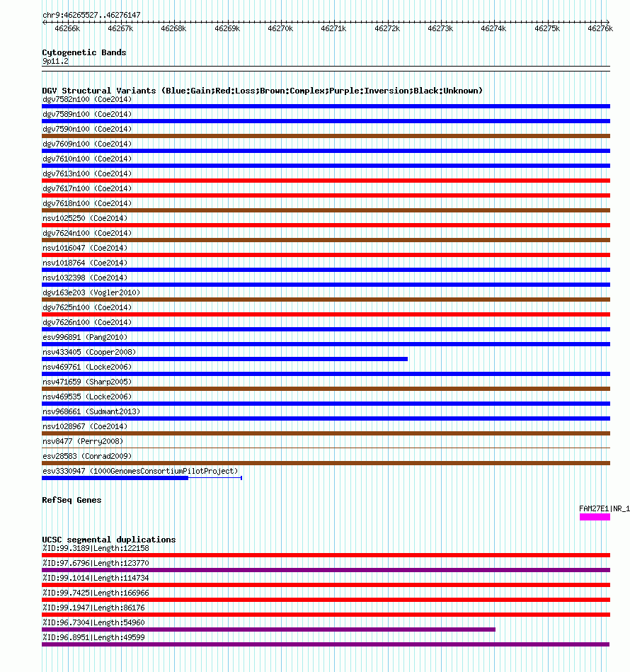Click UCSC segmental duplications heading
This screenshot has width=630, height=672.
click(109, 540)
